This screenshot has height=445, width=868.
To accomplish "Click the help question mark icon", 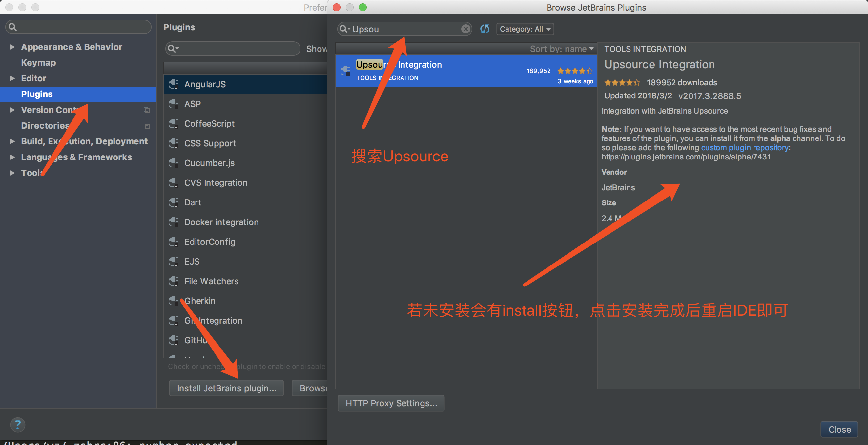I will coord(18,425).
